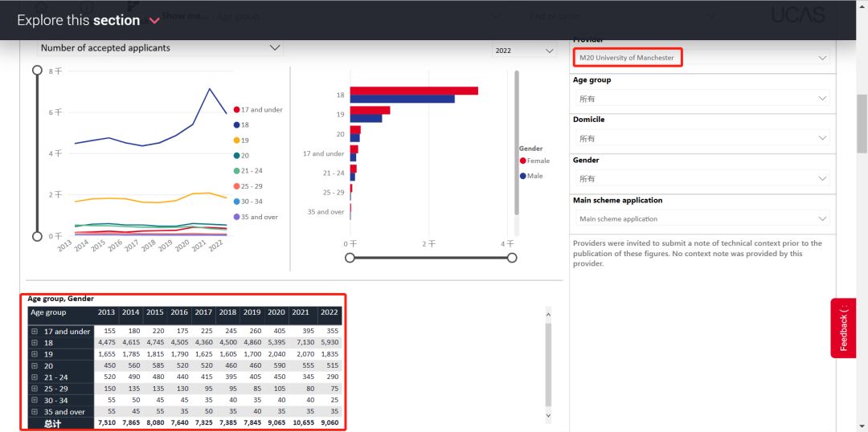Expand the '35 and over' table row
The width and height of the screenshot is (868, 432).
pyautogui.click(x=35, y=410)
